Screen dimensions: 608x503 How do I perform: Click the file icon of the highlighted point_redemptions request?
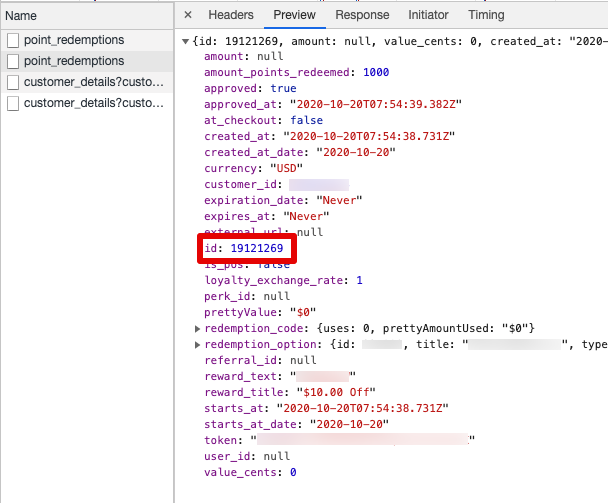[13, 61]
